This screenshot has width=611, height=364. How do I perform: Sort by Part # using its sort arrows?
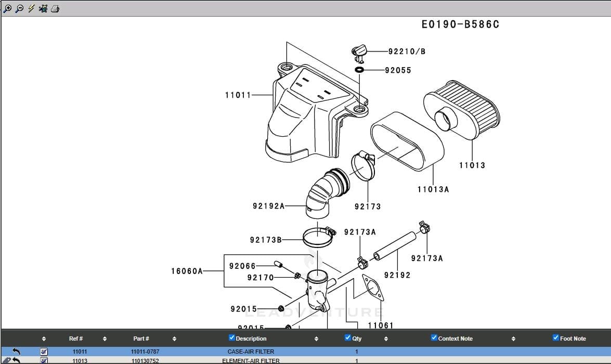[174, 339]
